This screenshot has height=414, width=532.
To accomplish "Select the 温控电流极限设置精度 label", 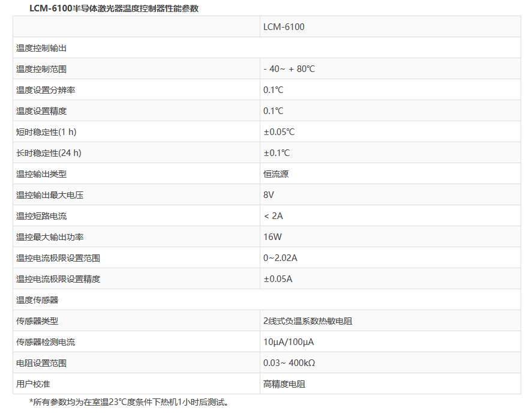I will point(58,279).
